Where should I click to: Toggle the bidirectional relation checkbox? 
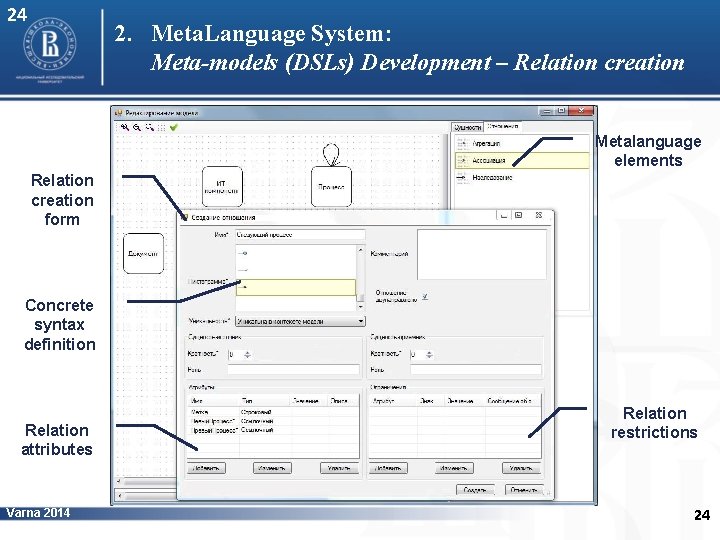click(x=425, y=297)
